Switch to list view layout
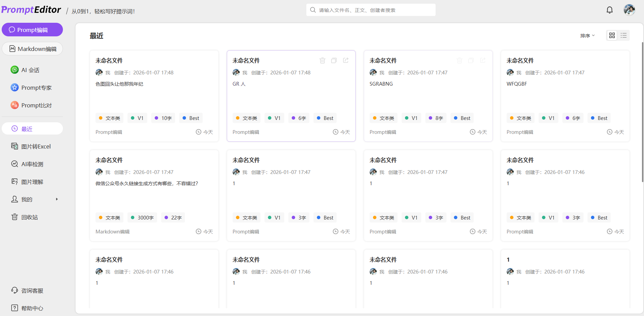This screenshot has height=316, width=644. tap(624, 35)
